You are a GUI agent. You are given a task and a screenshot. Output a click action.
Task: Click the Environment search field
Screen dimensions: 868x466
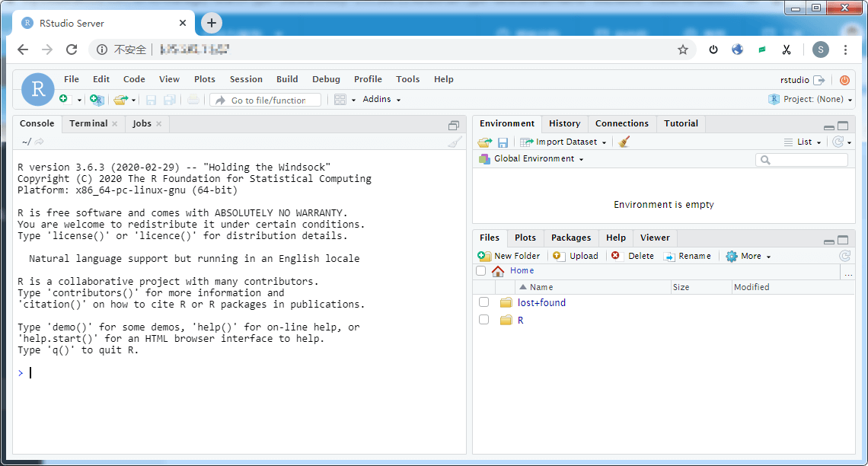(802, 160)
